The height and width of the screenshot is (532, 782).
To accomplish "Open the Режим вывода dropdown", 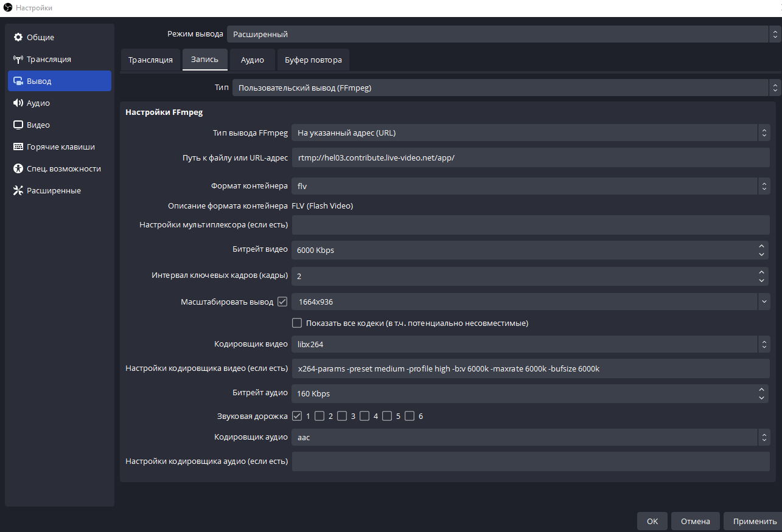I will click(499, 34).
